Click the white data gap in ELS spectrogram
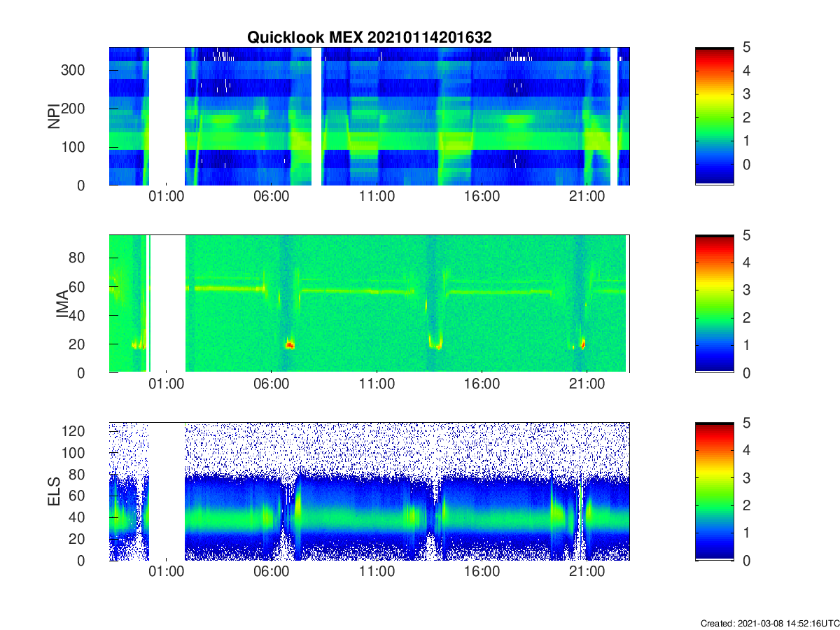 point(167,491)
